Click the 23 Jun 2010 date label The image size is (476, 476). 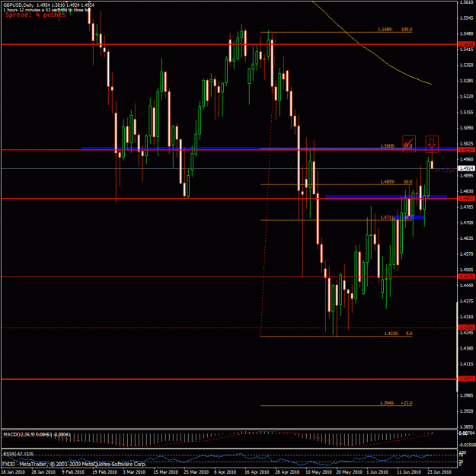coord(439,472)
